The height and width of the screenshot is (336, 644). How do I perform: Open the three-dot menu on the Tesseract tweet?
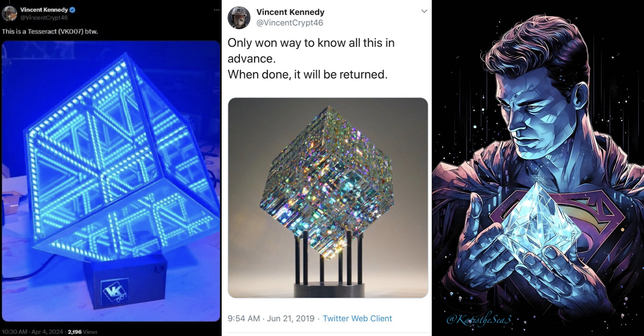217,10
